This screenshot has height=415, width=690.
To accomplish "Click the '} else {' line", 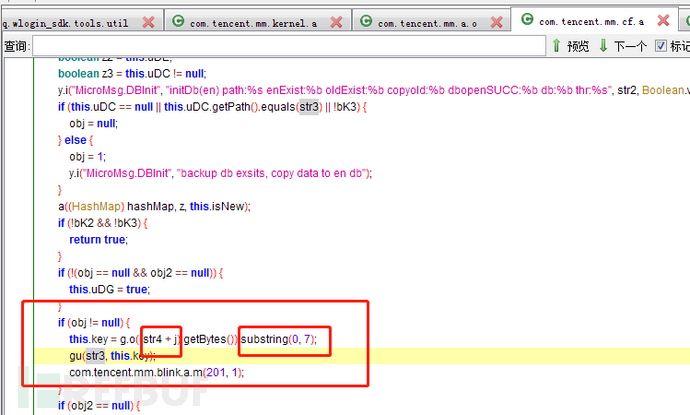I will pyautogui.click(x=76, y=140).
